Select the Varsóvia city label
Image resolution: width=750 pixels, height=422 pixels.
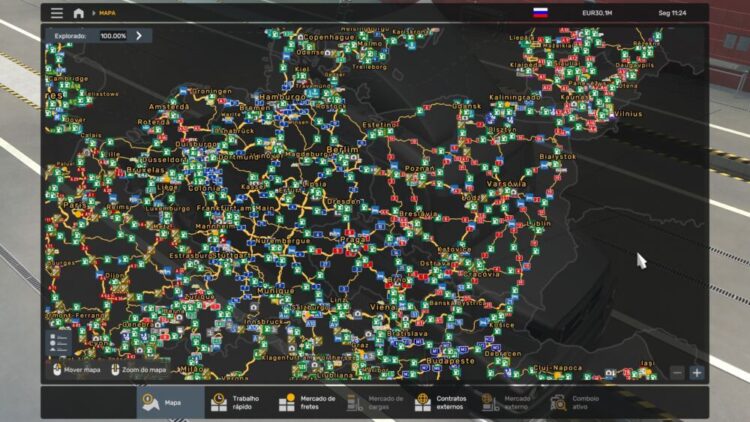(507, 184)
